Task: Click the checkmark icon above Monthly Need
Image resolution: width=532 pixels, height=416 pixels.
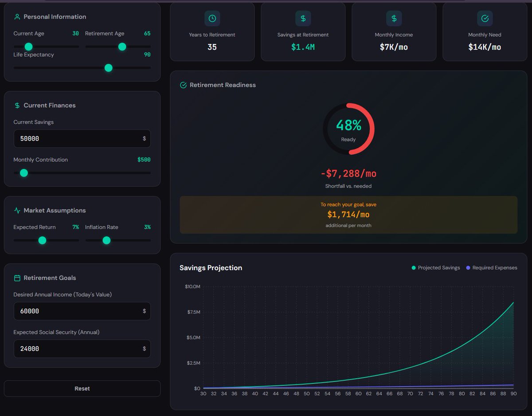Action: point(485,19)
